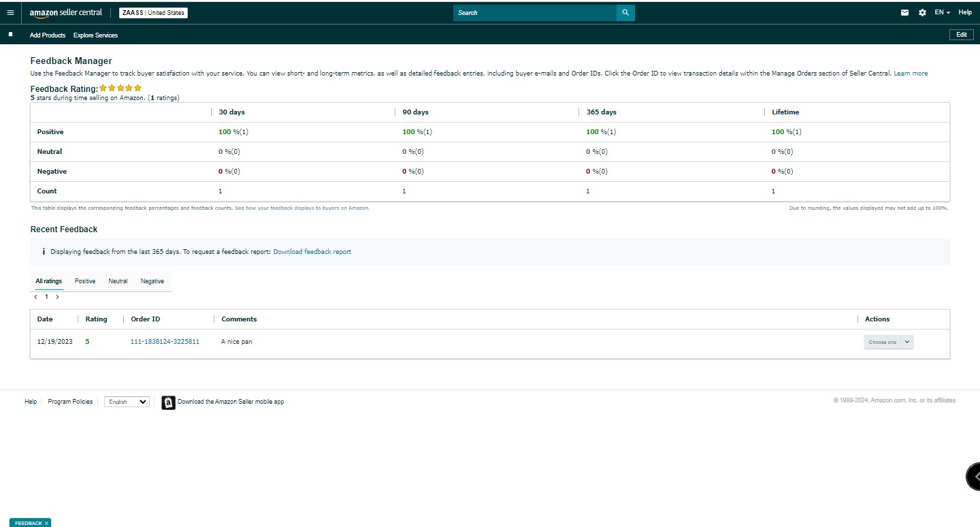
Task: Open Explore Services menu item
Action: (x=95, y=35)
